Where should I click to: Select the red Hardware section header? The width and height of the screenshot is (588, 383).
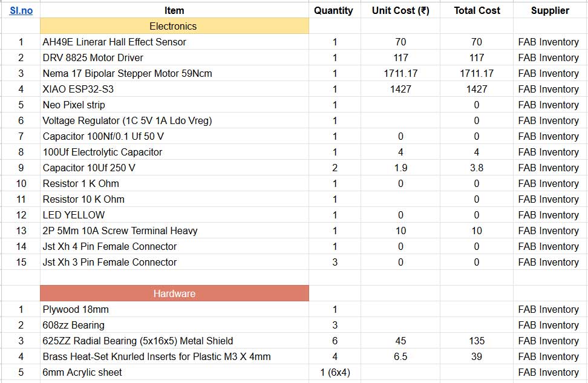pos(174,293)
